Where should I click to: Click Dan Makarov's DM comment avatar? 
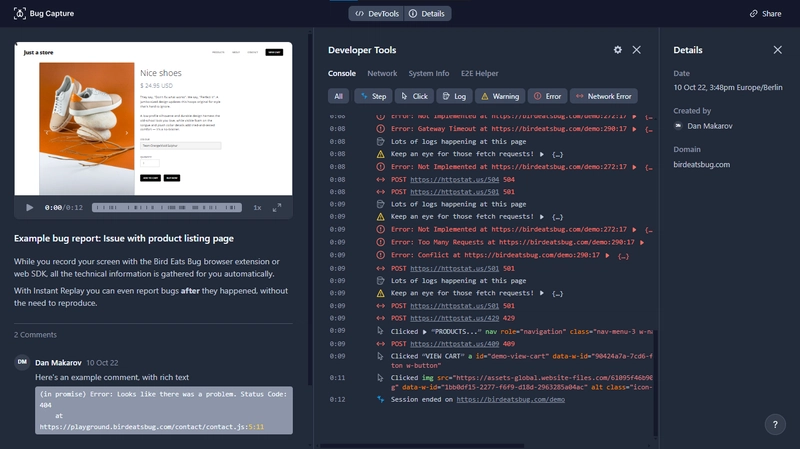[x=22, y=362]
